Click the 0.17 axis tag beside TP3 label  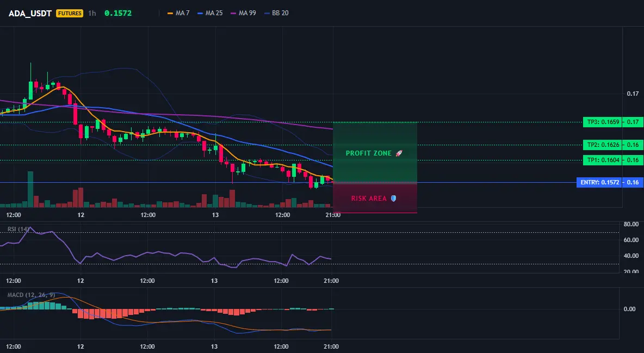tap(633, 122)
